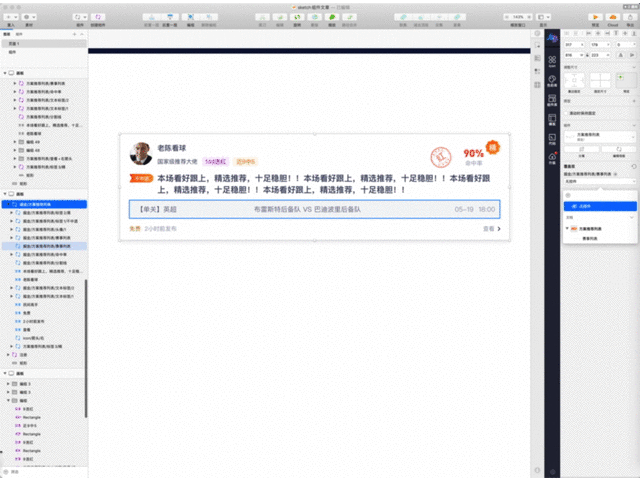Click the plugin logo atop the dark sidebar

coord(552,38)
